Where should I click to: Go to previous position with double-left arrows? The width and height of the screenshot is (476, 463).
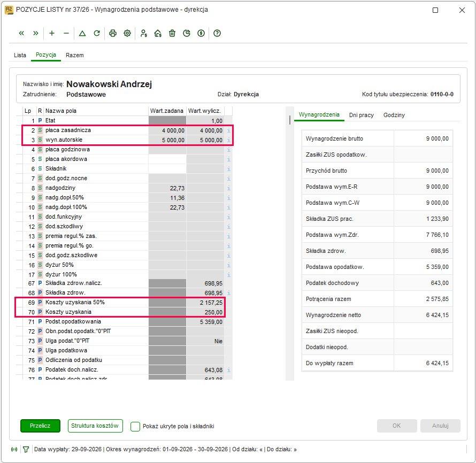21,33
